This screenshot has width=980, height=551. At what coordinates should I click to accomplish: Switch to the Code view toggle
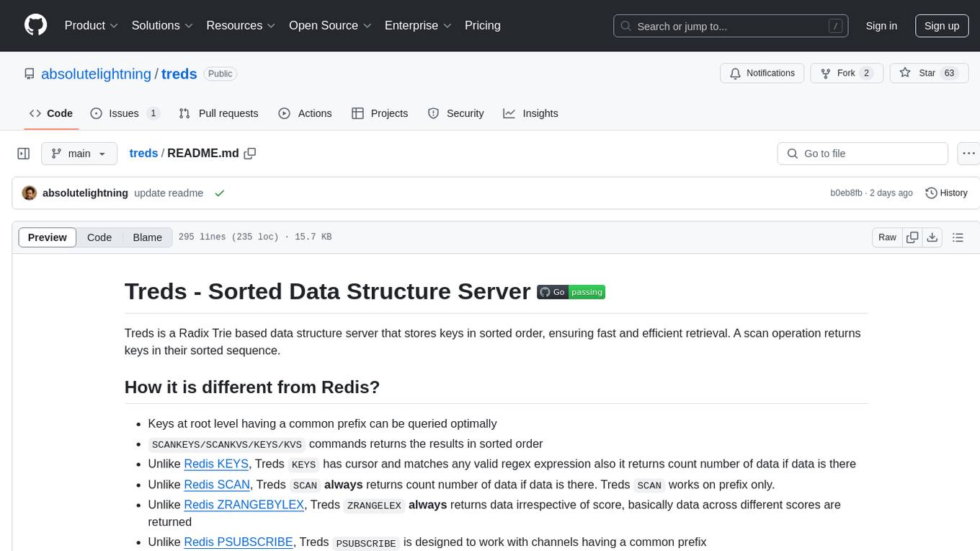click(99, 237)
